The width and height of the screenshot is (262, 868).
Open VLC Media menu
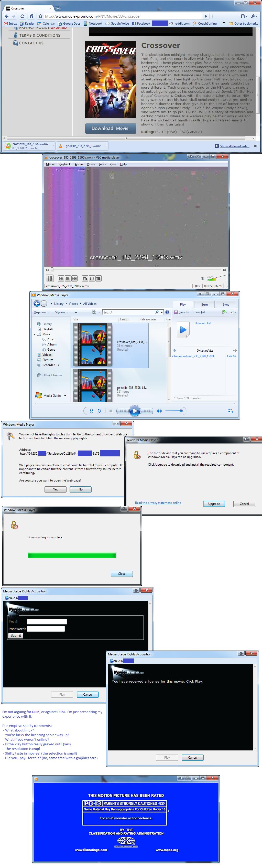pos(50,164)
